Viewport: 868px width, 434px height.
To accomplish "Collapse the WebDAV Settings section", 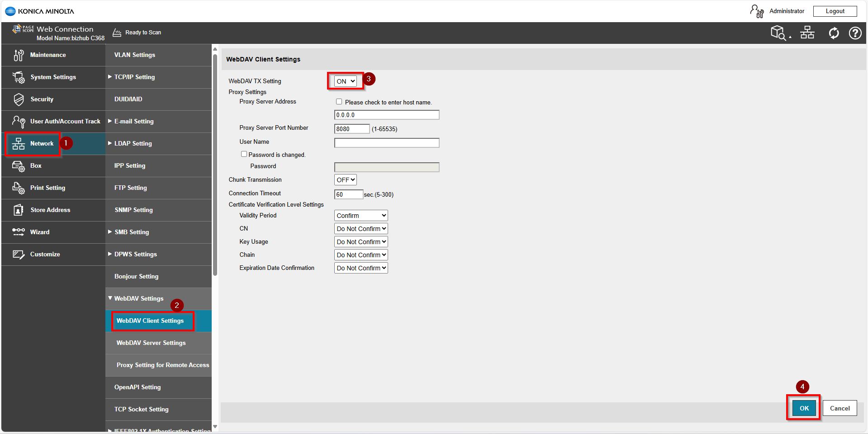I will tap(138, 298).
